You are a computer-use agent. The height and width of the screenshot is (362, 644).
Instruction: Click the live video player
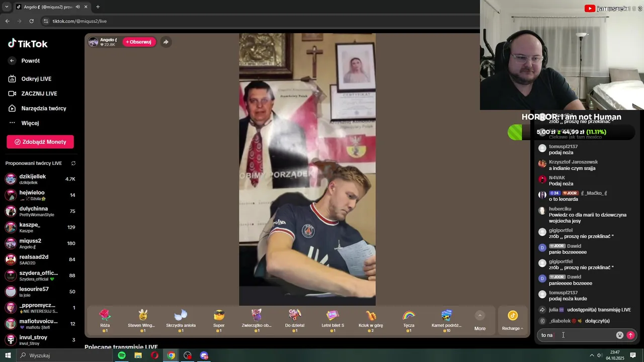pos(307,169)
